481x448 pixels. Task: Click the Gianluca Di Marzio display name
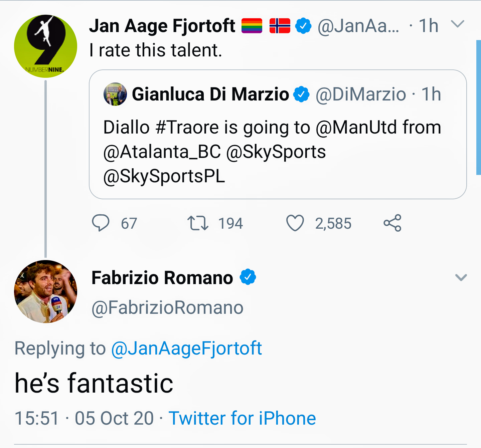pos(210,94)
